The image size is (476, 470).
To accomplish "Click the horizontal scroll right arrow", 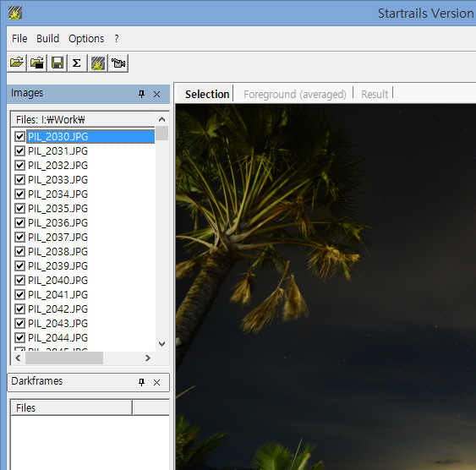I will point(148,358).
